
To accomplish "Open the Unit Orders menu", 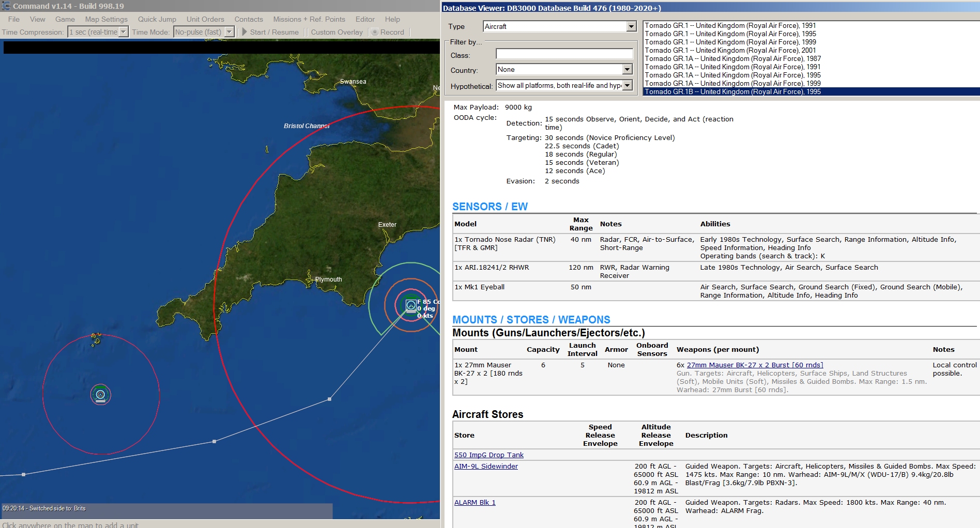I will coord(205,19).
